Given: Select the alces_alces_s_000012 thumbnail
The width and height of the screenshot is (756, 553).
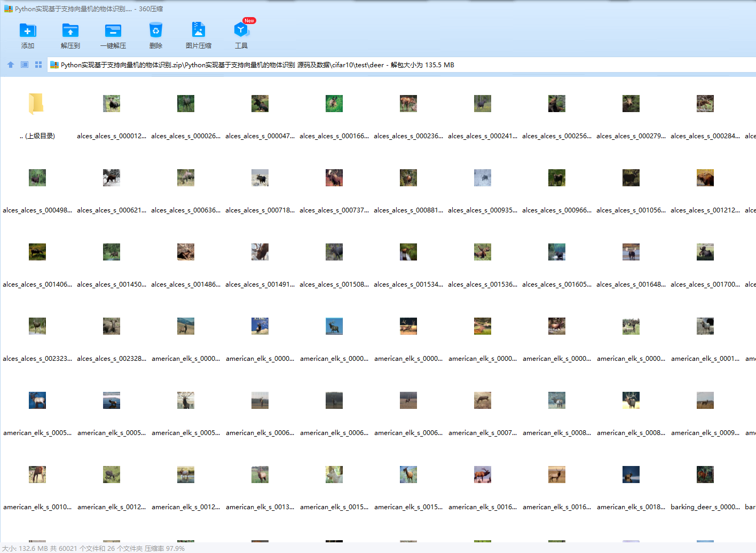Looking at the screenshot, I should tap(112, 104).
